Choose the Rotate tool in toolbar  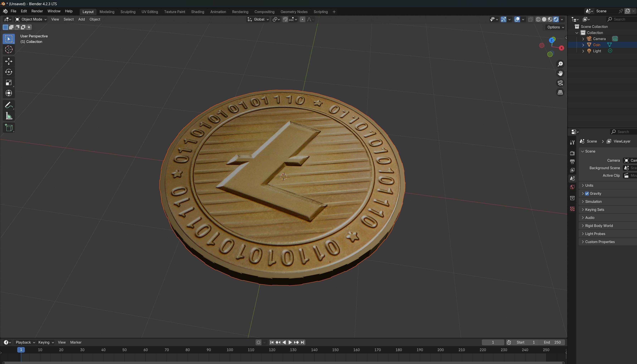[x=9, y=72]
